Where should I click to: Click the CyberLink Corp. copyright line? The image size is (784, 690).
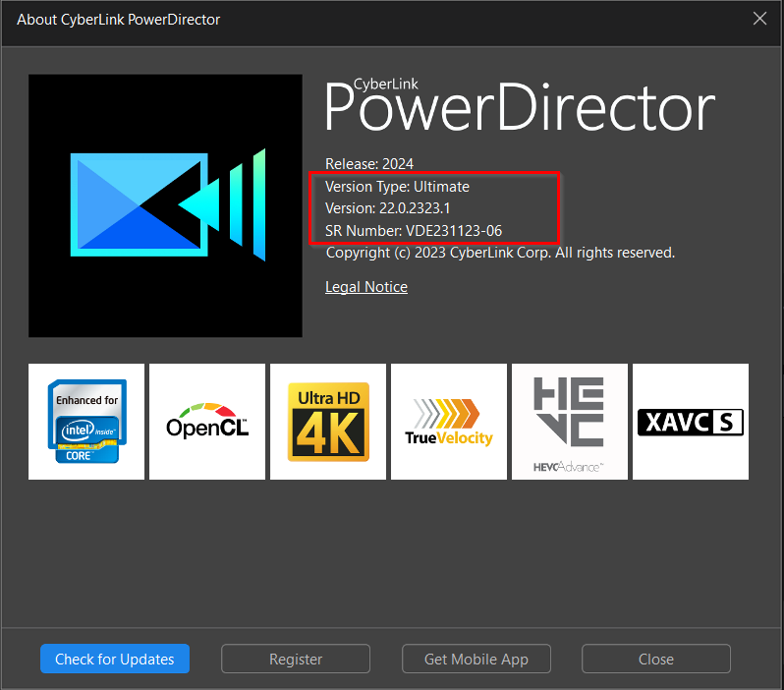pyautogui.click(x=500, y=253)
